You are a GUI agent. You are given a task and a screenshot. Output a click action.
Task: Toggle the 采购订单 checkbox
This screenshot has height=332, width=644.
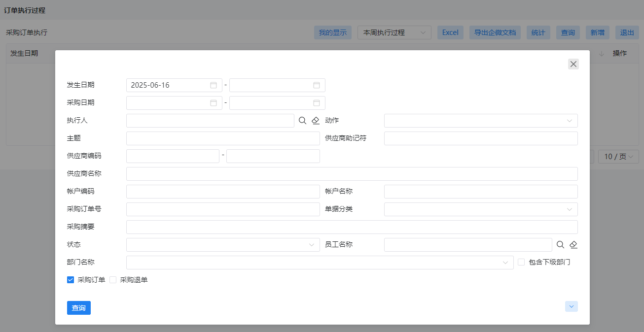[x=71, y=280]
